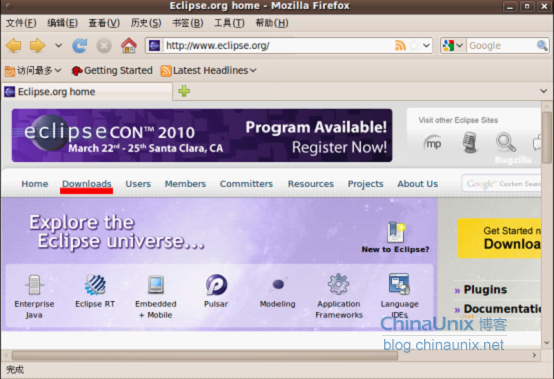Select the Eclipse.org home tab
The width and height of the screenshot is (554, 379).
pyautogui.click(x=87, y=92)
